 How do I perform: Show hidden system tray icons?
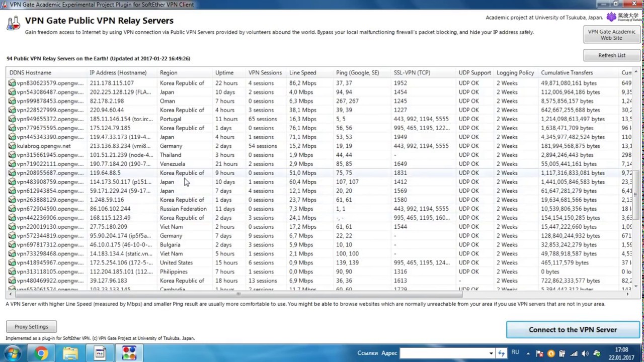tap(528, 353)
